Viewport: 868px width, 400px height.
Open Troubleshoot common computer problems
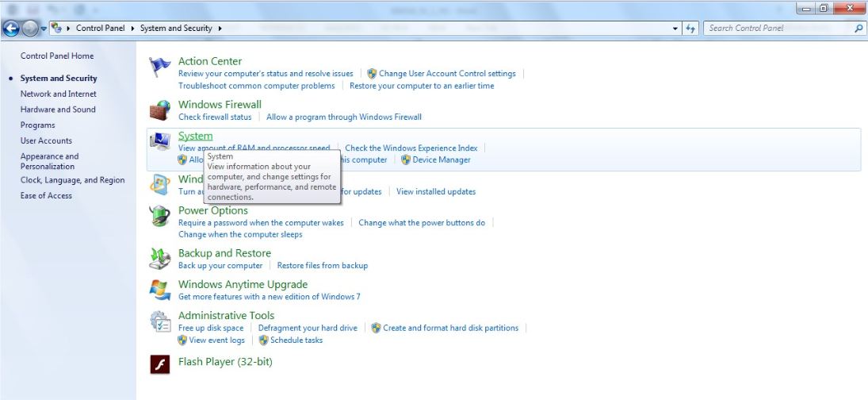(256, 86)
